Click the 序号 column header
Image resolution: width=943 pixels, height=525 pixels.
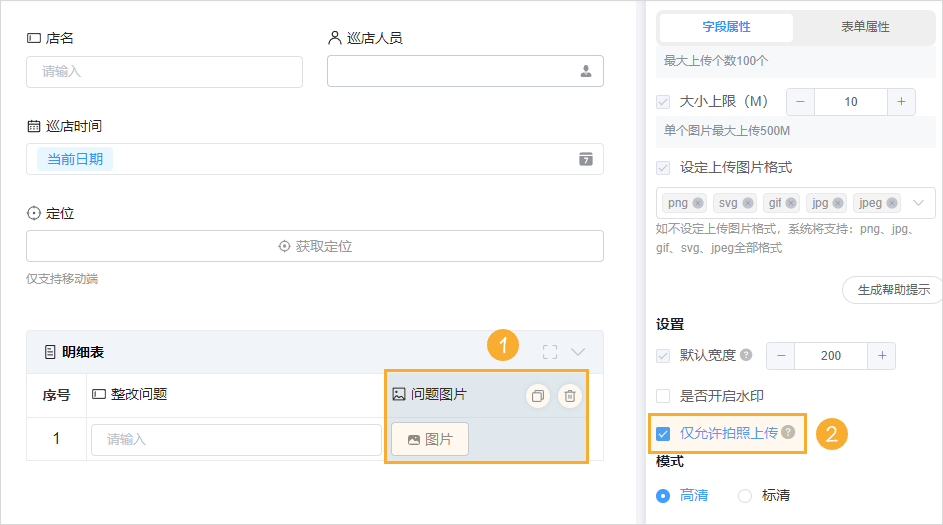point(56,395)
